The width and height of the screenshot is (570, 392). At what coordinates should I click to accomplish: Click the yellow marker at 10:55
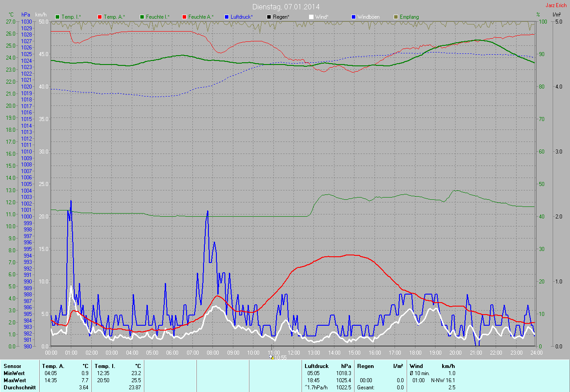(272, 357)
